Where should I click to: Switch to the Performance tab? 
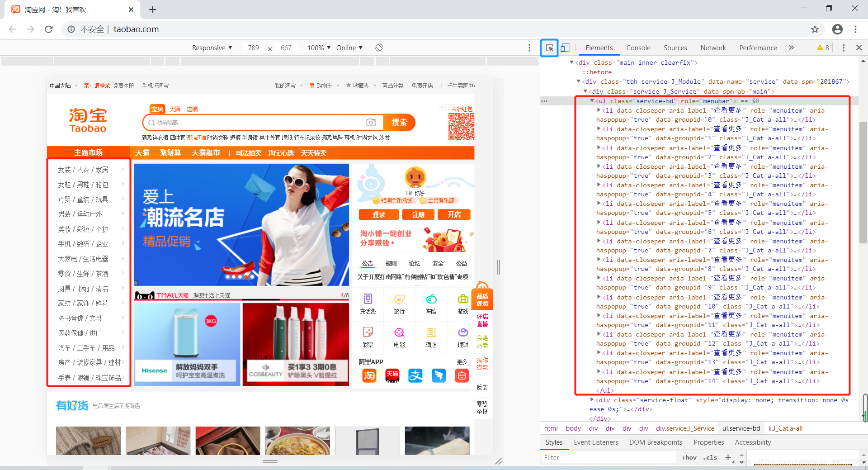[x=758, y=47]
